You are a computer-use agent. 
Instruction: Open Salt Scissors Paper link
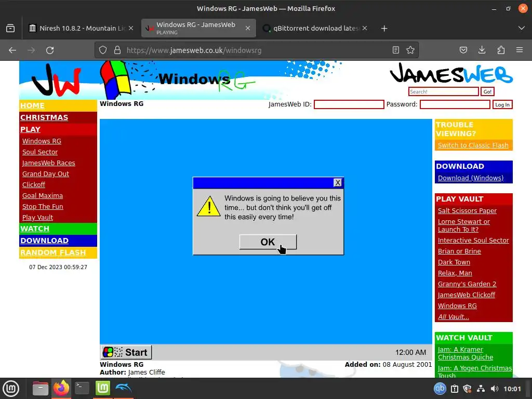pos(467,211)
